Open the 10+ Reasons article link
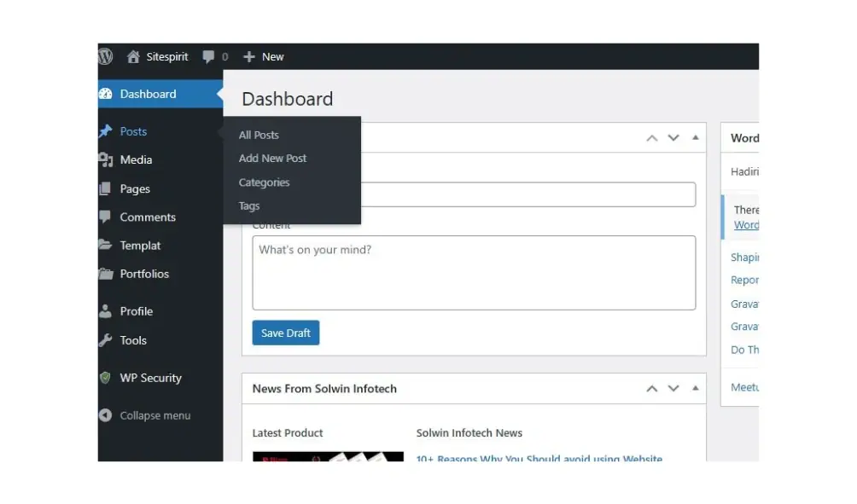Image resolution: width=857 pixels, height=504 pixels. pyautogui.click(x=539, y=458)
